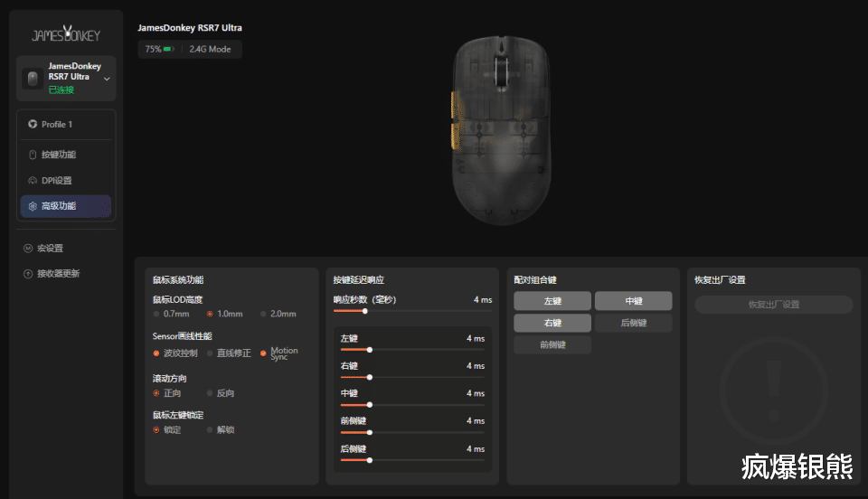Viewport: 868px width, 499px height.
Task: Click the JamesDonkey RSR7 Ultra page title
Action: 190,28
